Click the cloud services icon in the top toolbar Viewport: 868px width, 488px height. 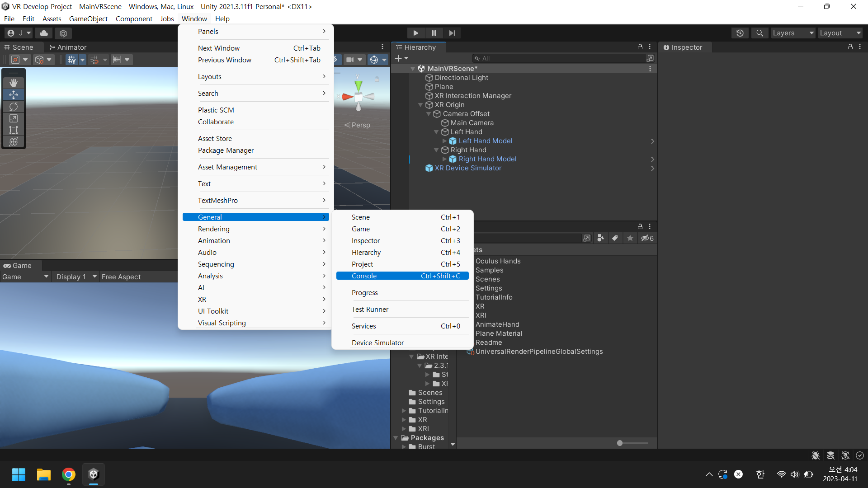pos(44,33)
